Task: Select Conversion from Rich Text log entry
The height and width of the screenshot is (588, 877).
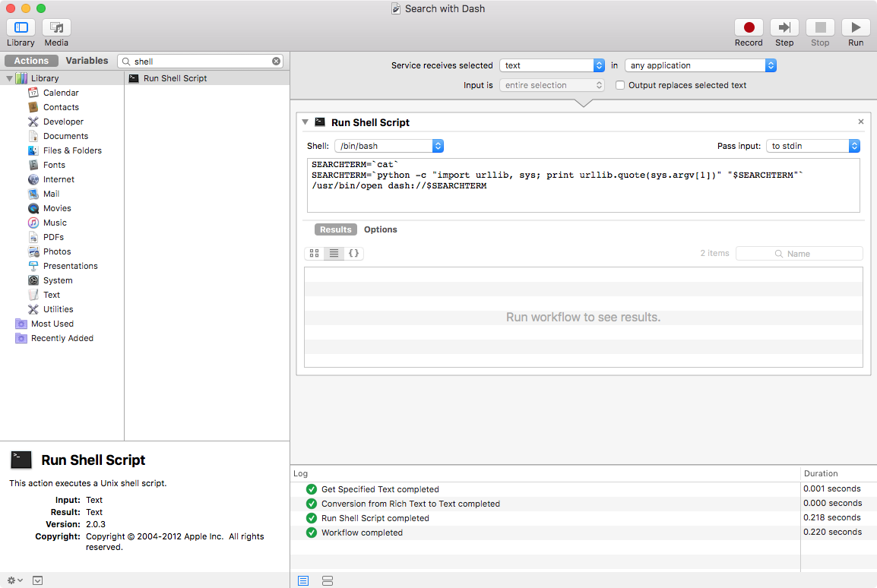Action: (546, 504)
